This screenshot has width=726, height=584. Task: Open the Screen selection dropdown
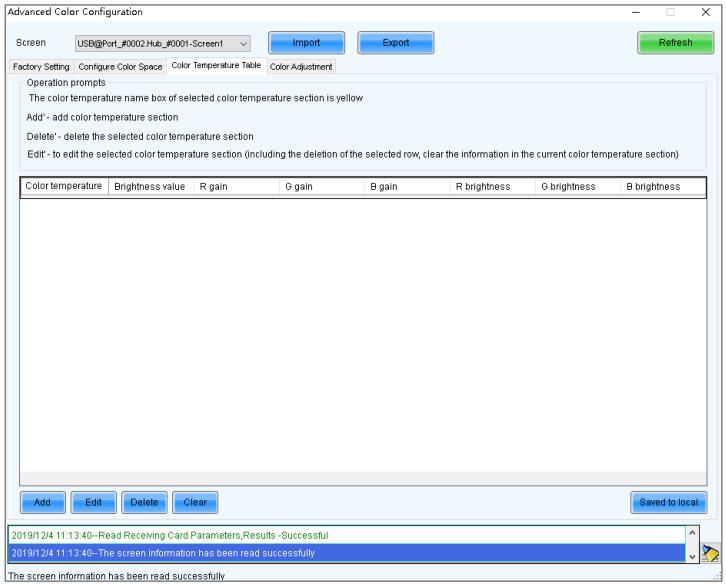tap(163, 44)
